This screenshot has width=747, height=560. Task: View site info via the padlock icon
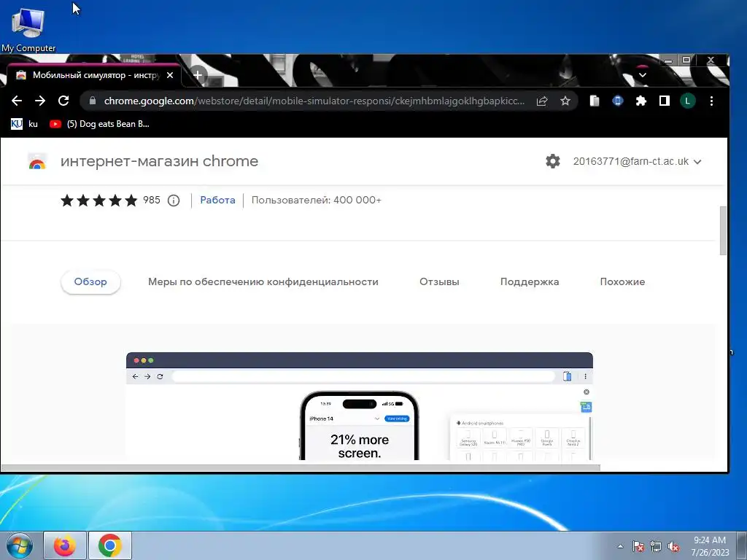click(93, 101)
